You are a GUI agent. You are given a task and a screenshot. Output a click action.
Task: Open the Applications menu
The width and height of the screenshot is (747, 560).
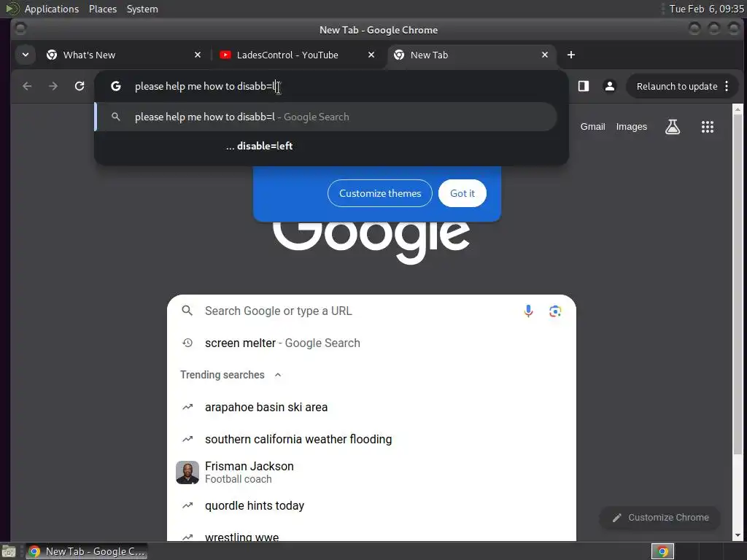(x=52, y=9)
